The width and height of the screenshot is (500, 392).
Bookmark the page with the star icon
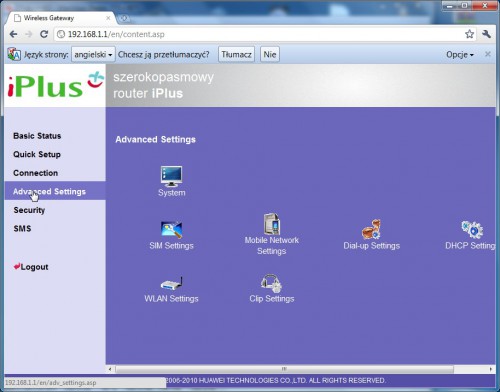click(469, 34)
